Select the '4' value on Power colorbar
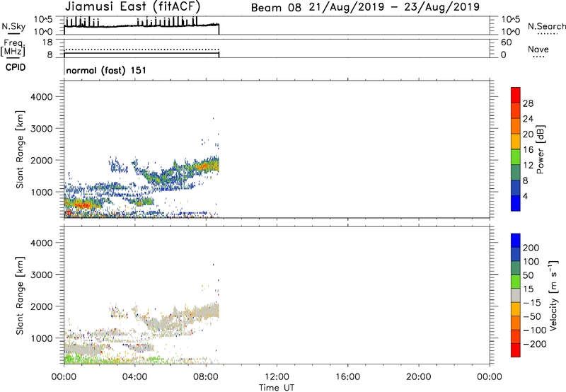This screenshot has height=392, width=566. [525, 196]
